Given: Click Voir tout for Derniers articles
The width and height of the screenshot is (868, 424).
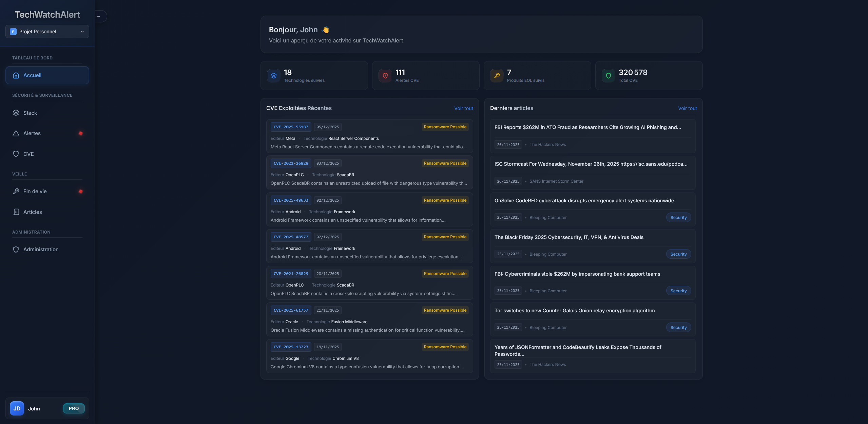Looking at the screenshot, I should tap(687, 108).
